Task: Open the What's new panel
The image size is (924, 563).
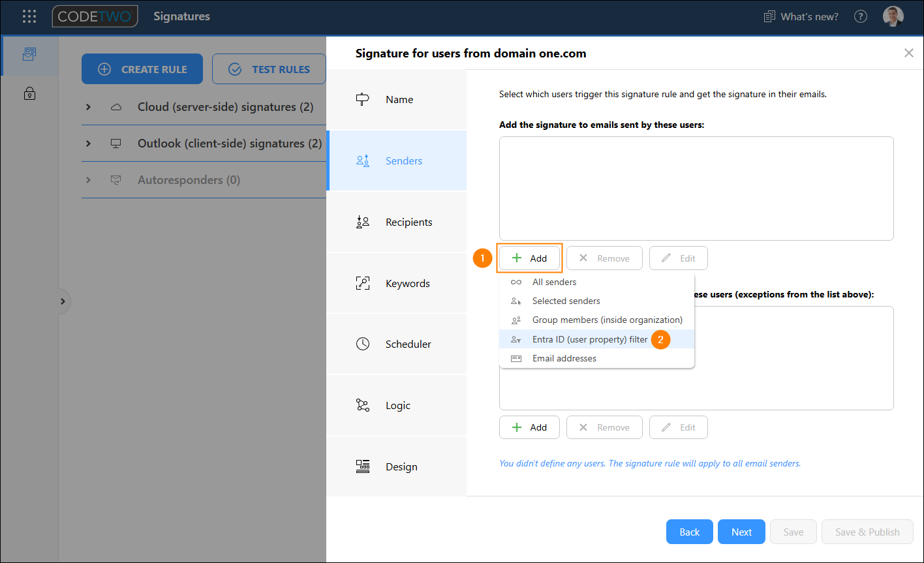Action: [x=801, y=17]
